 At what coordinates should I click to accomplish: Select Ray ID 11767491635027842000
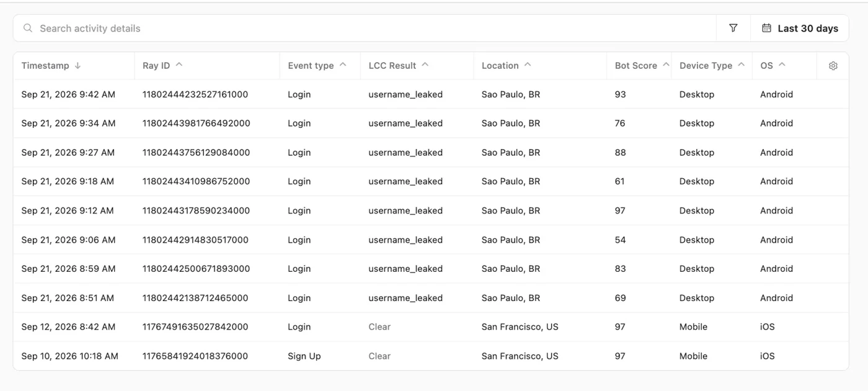(195, 327)
